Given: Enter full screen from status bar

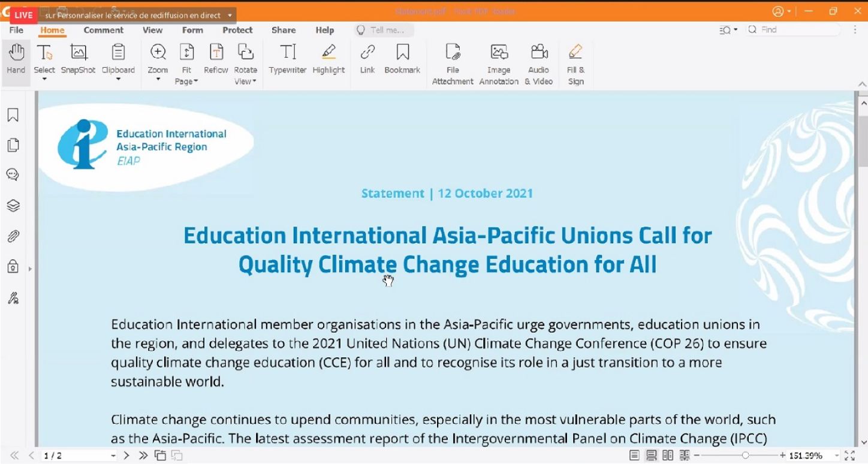Looking at the screenshot, I should pyautogui.click(x=849, y=456).
